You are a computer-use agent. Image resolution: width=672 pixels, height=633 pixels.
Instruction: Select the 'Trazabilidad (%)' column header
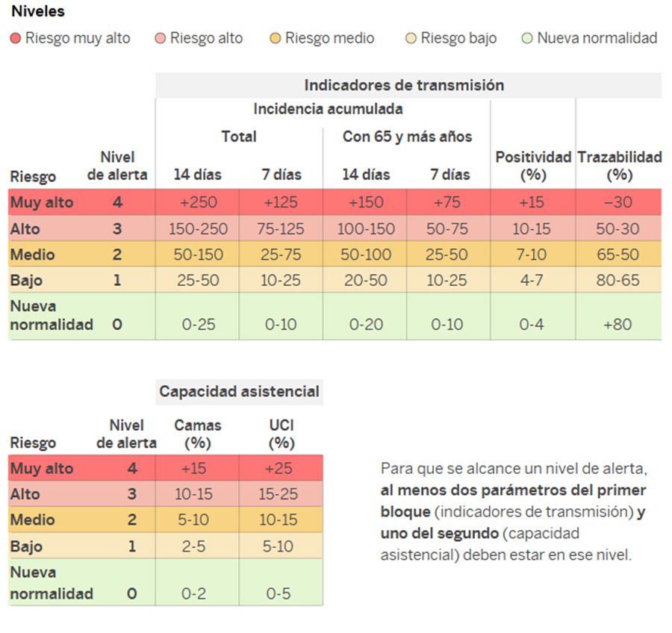click(x=619, y=166)
